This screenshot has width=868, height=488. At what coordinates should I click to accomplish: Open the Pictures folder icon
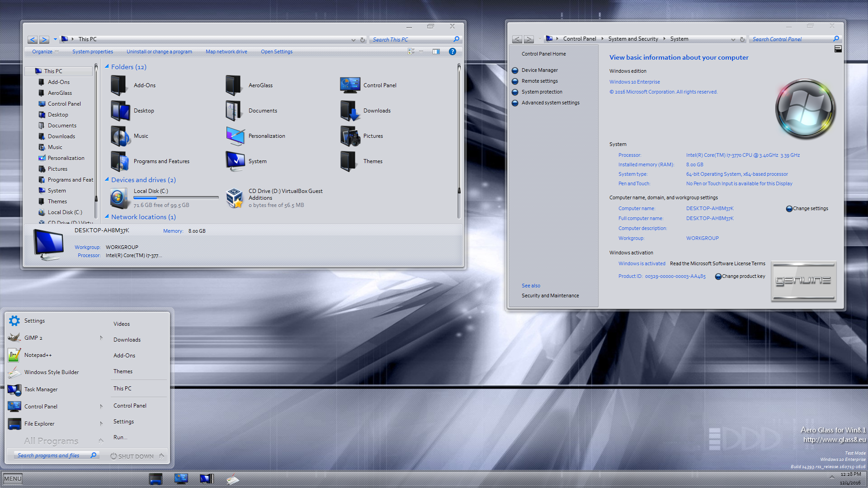pyautogui.click(x=350, y=136)
